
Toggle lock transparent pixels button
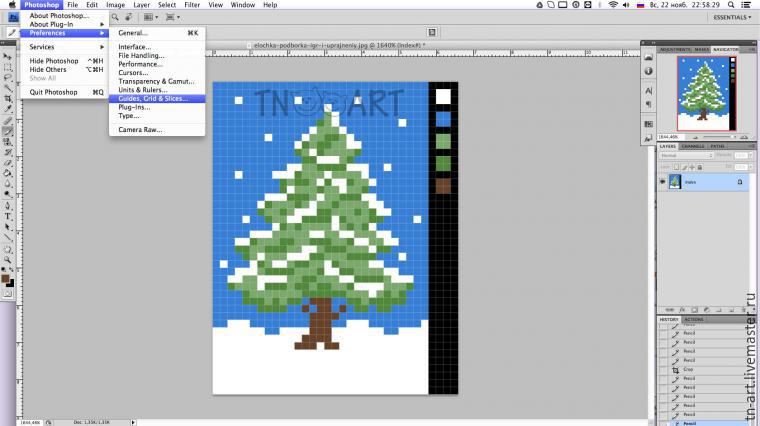click(x=677, y=167)
